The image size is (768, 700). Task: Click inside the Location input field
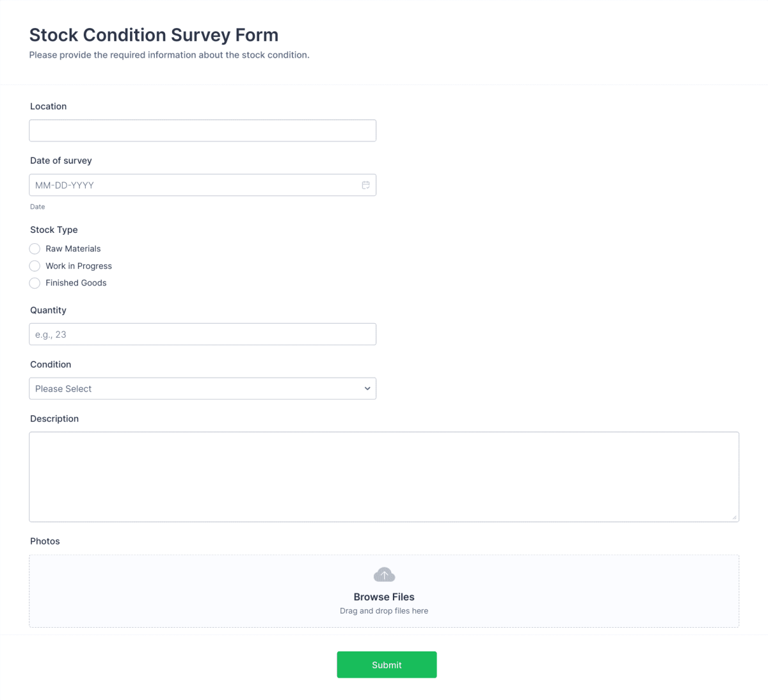202,130
